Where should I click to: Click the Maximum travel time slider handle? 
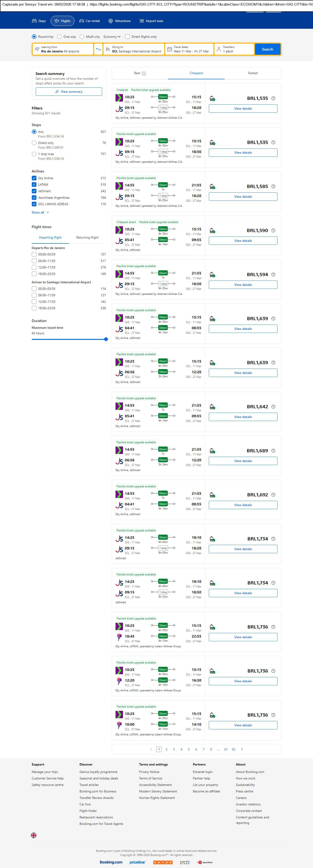(x=106, y=339)
